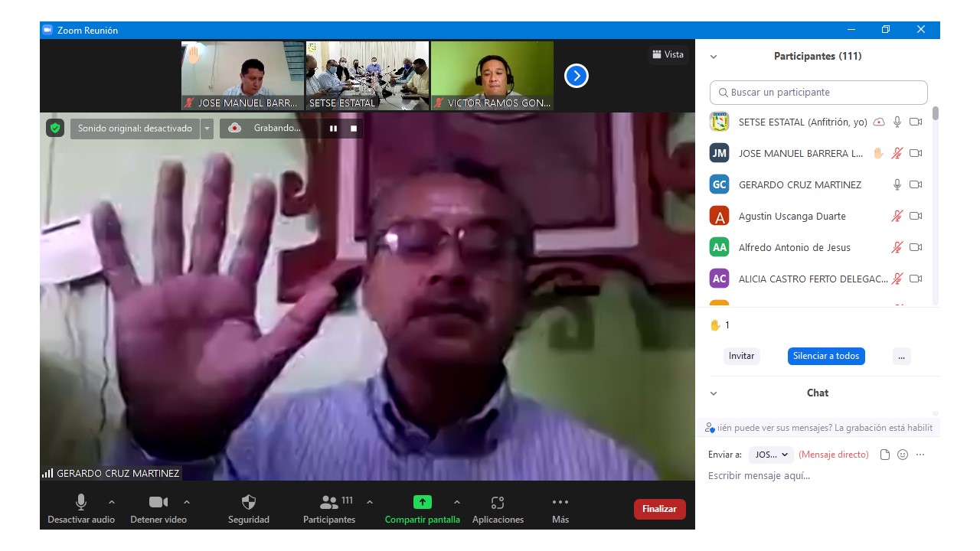The height and width of the screenshot is (551, 980).
Task: Select GERARDO CRUZ MARTINEZ participant name
Action: click(799, 184)
